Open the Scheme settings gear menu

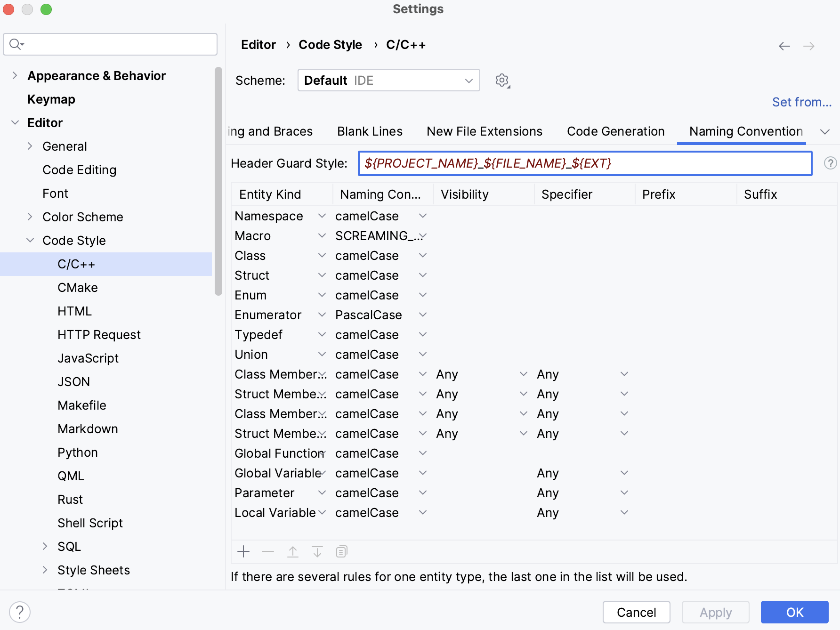coord(502,80)
